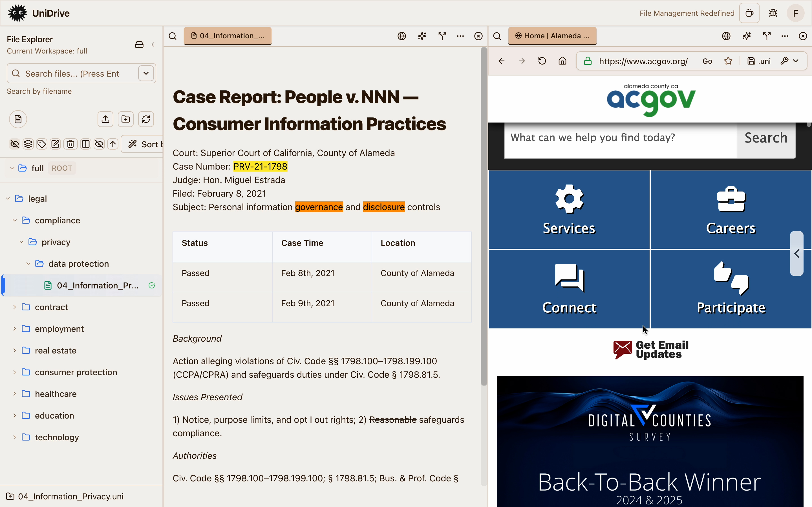The image size is (812, 507).
Task: Click the upload file icon in File Explorer
Action: 105,119
